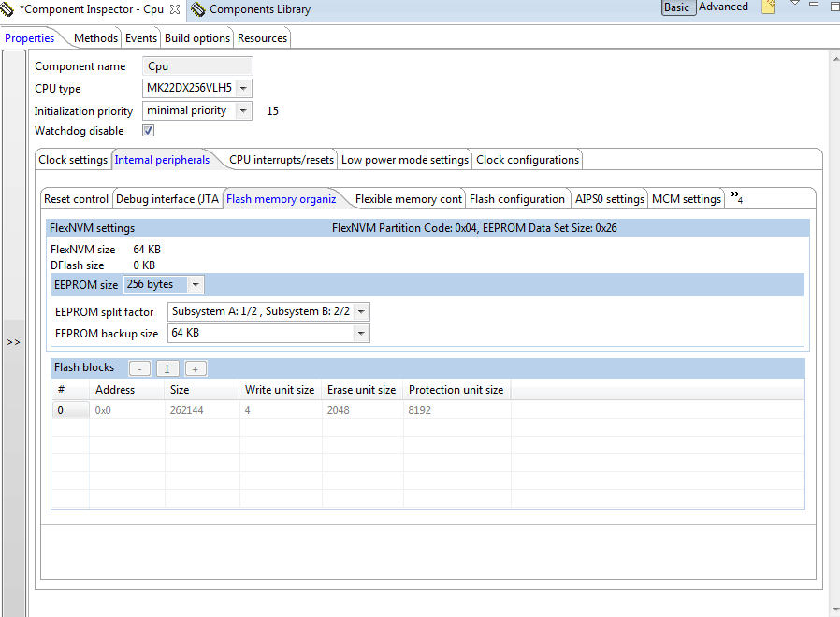840x617 pixels.
Task: Open the Events tab
Action: 141,38
